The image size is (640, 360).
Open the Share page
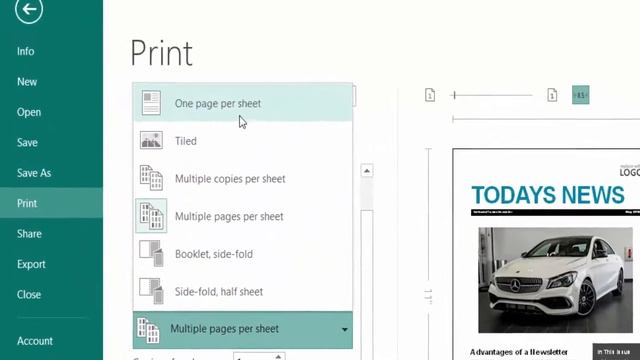click(x=29, y=234)
